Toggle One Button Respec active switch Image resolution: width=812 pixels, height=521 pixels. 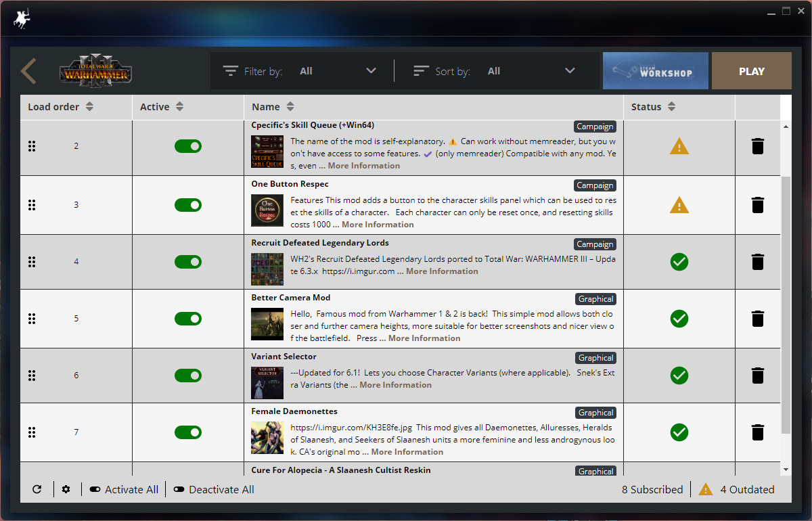pyautogui.click(x=188, y=205)
